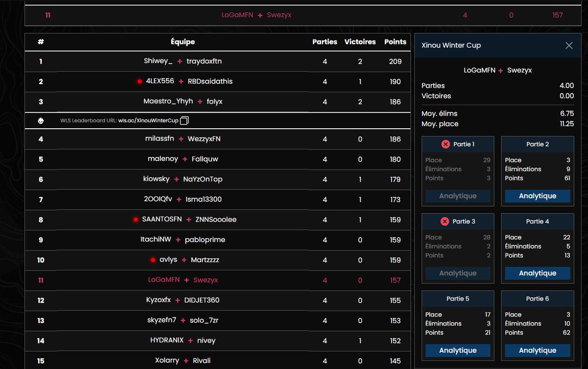Select LoGaMFN in highlighted row 11
Screen dimensions: 588x369
tap(164, 280)
